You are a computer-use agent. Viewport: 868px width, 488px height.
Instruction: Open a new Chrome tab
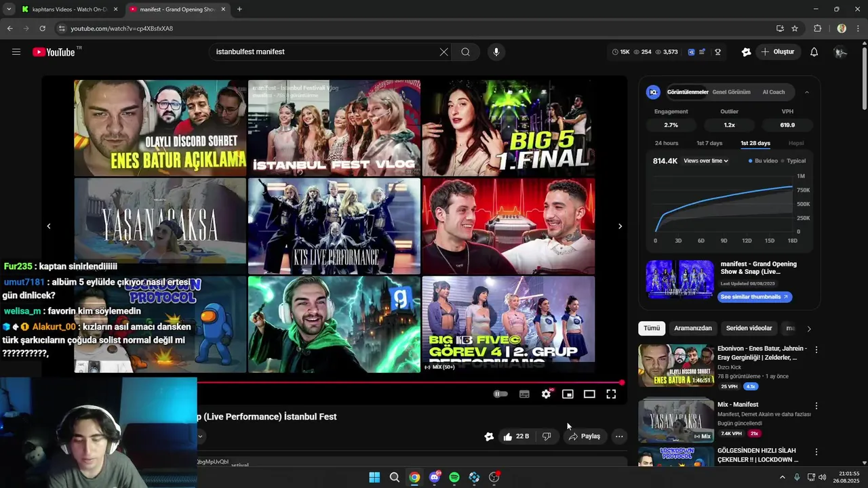(x=239, y=9)
